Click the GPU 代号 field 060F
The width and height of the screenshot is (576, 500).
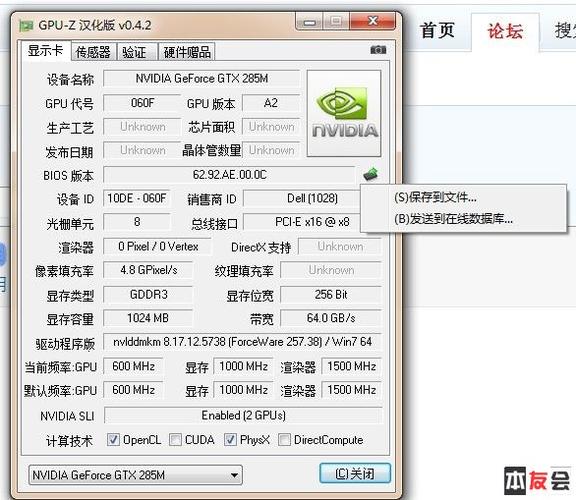pos(142,103)
